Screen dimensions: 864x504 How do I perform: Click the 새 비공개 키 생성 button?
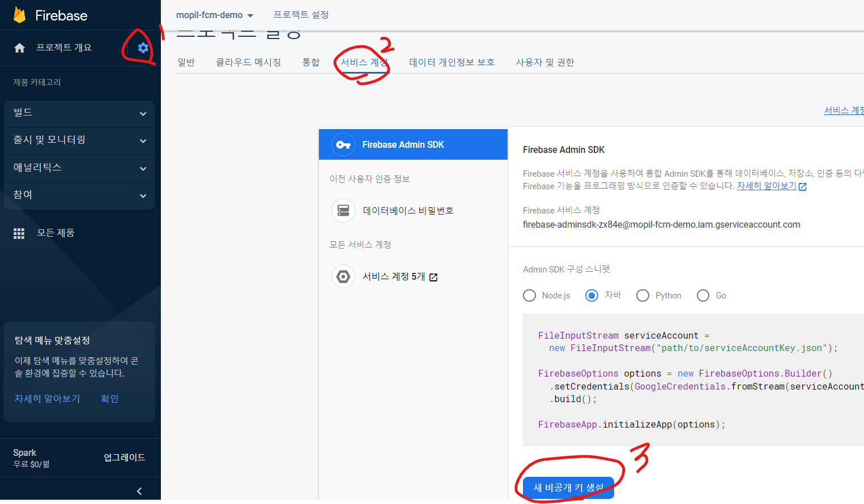(568, 488)
